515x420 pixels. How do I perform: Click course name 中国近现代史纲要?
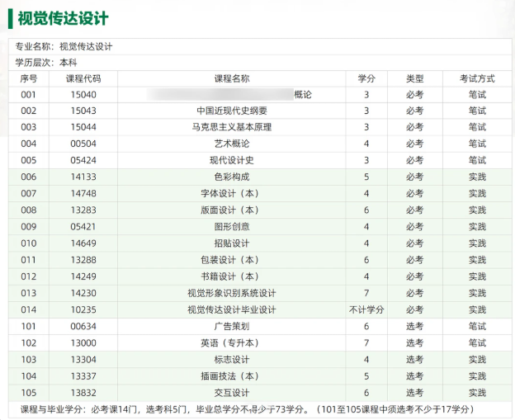pyautogui.click(x=232, y=111)
